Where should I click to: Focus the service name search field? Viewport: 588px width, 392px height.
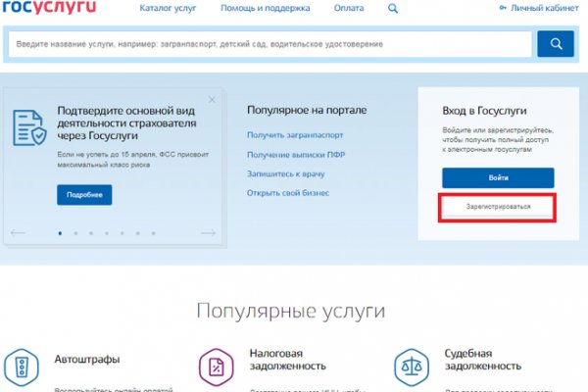[269, 45]
